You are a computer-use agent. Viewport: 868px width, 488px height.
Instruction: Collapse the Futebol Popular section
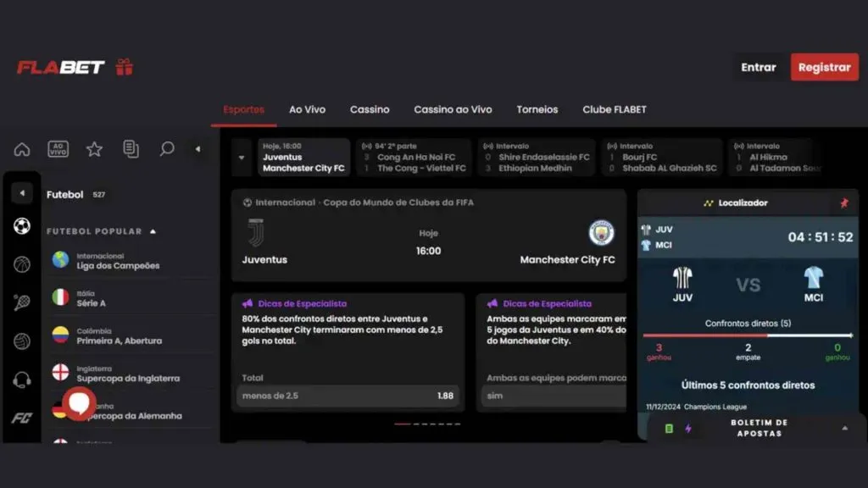(153, 231)
